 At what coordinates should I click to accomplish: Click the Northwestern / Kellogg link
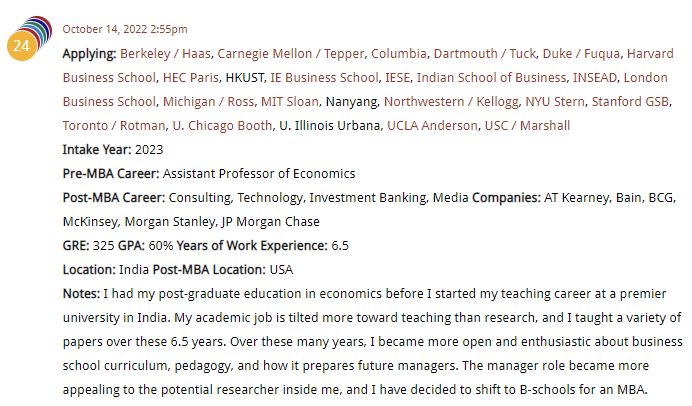[x=451, y=102]
